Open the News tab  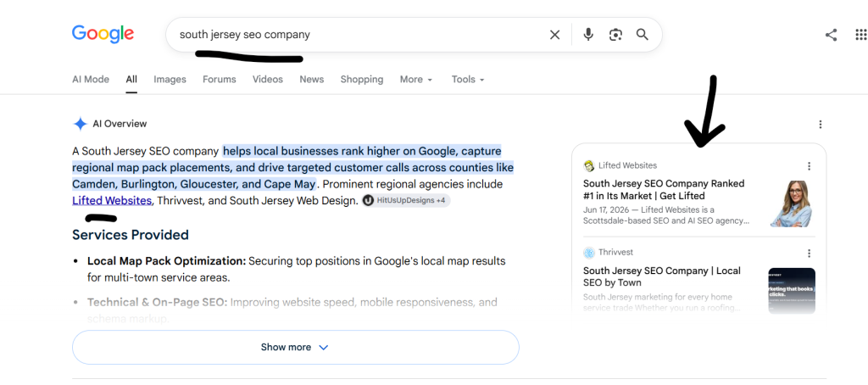[x=312, y=79]
